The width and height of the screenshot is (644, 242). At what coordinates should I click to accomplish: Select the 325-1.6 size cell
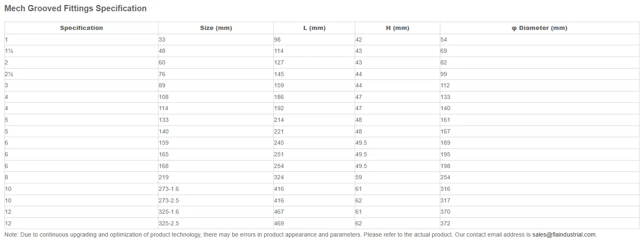tap(216, 212)
